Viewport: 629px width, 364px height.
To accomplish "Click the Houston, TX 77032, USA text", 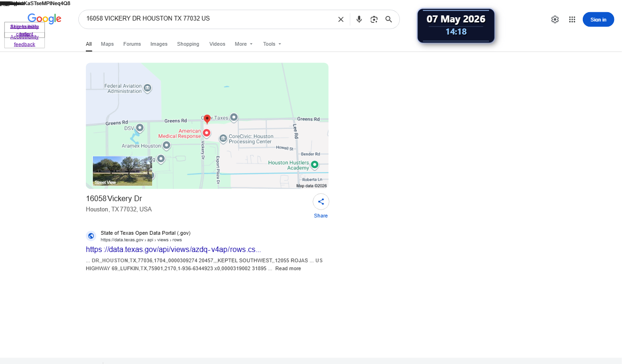I will (x=119, y=210).
